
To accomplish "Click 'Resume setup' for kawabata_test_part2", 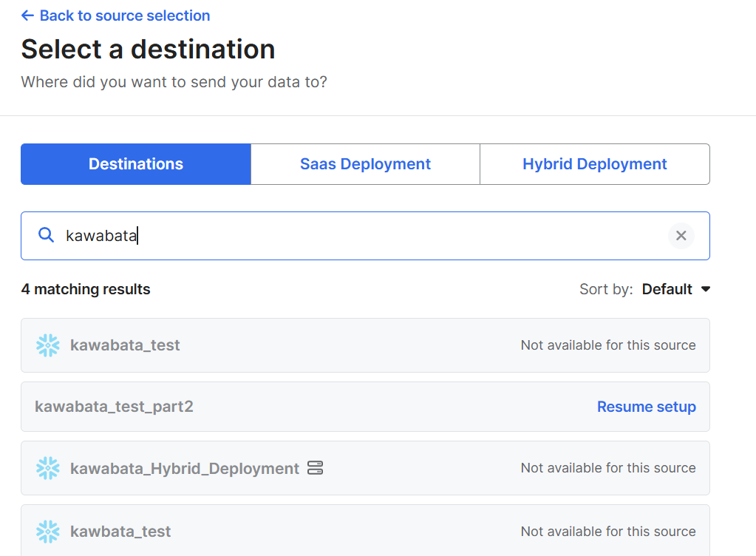I will (646, 407).
